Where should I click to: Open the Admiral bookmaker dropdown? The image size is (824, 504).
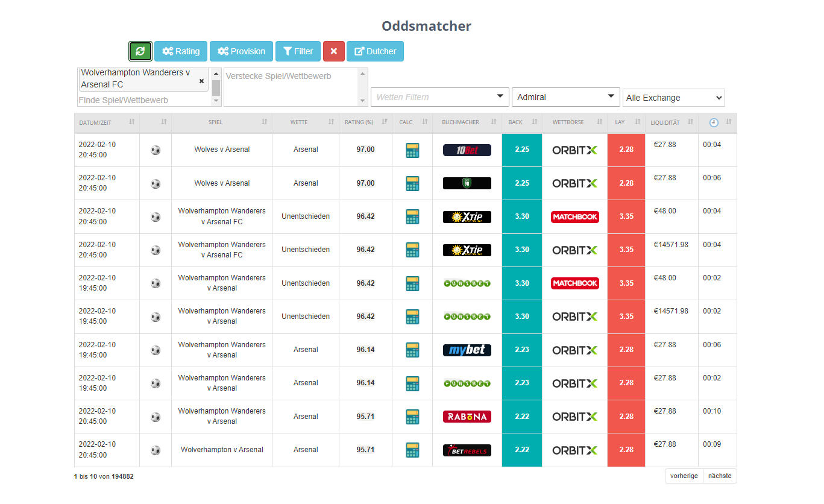tap(565, 97)
